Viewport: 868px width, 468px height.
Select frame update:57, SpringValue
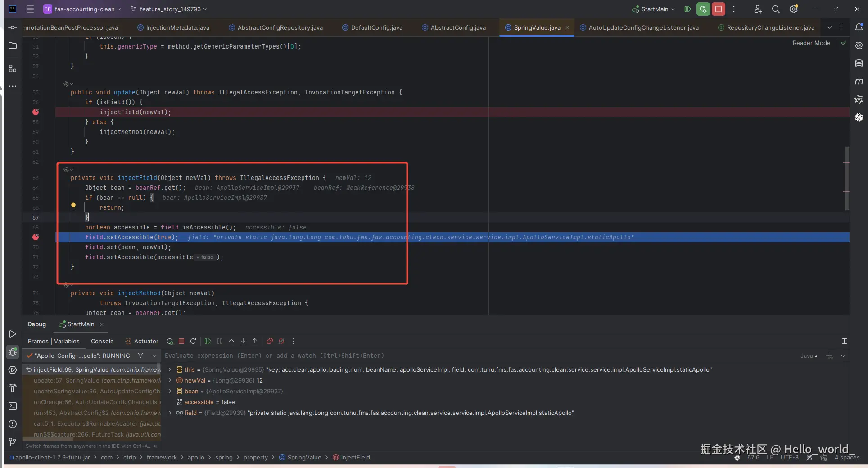tap(92, 380)
